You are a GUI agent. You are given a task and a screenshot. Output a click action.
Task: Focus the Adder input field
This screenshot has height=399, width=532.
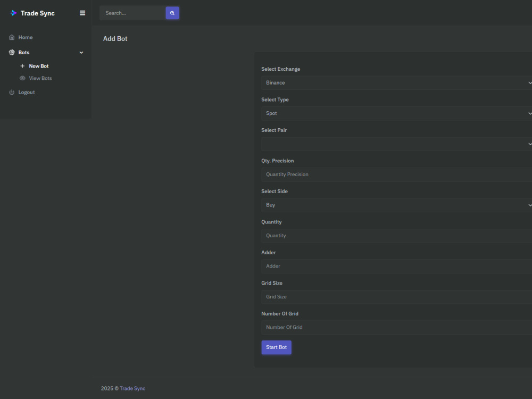point(397,266)
